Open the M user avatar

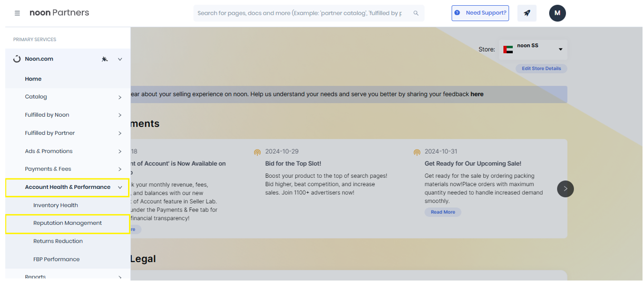tap(558, 13)
